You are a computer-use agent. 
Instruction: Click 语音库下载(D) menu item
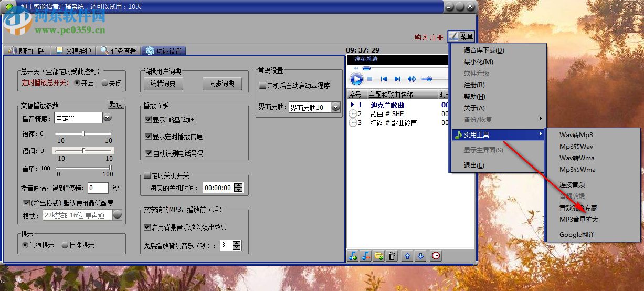(x=483, y=50)
